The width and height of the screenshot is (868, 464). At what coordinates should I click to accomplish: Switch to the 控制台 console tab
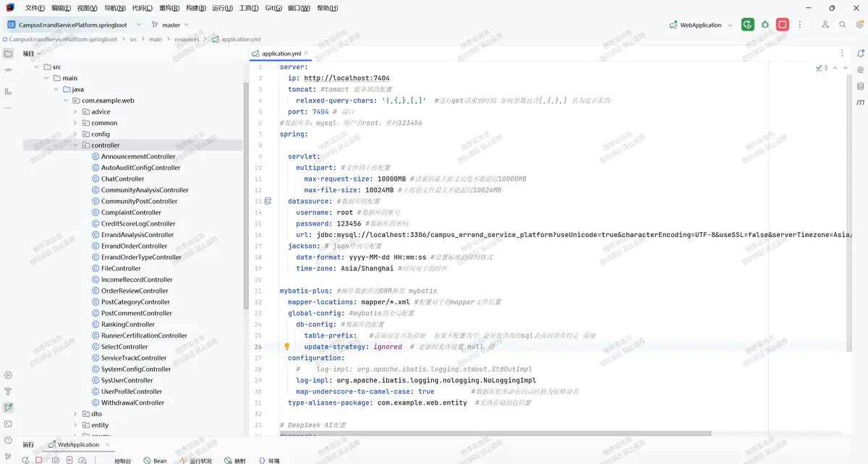pyautogui.click(x=123, y=460)
